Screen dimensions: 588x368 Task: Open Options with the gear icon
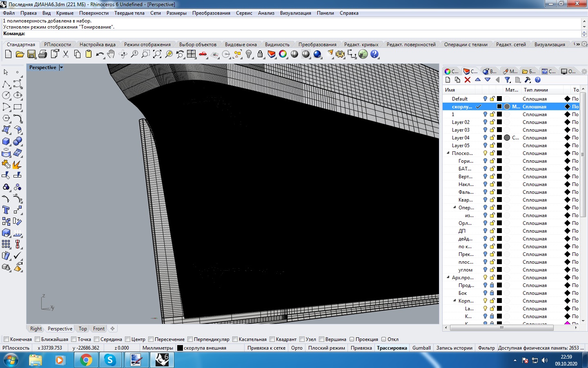pos(340,54)
